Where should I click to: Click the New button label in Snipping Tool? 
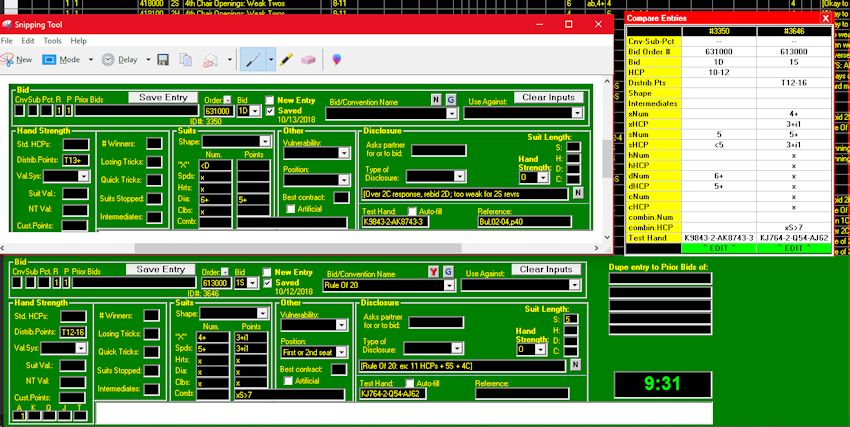click(x=24, y=60)
